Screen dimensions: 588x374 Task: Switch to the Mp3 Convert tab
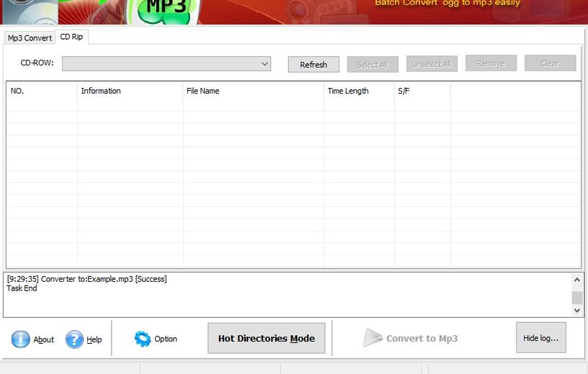tap(30, 38)
